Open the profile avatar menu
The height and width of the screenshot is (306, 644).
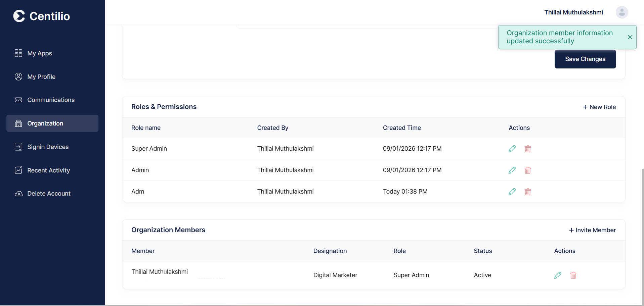point(621,12)
